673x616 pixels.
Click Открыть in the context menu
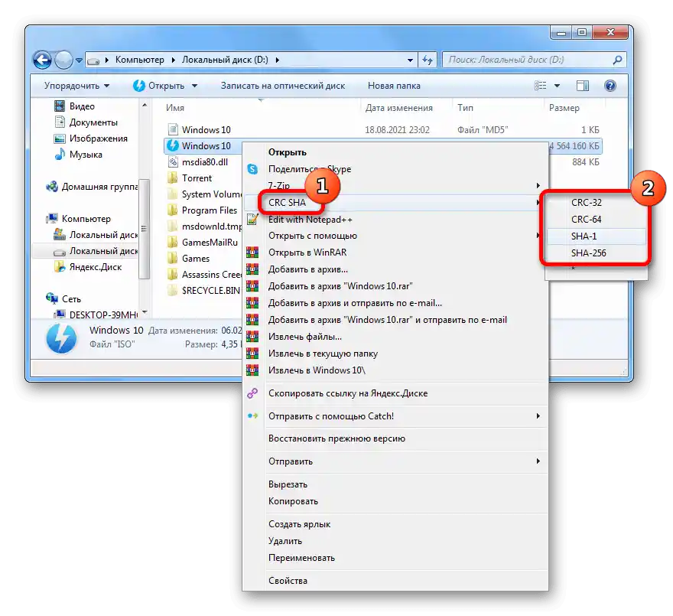(288, 152)
